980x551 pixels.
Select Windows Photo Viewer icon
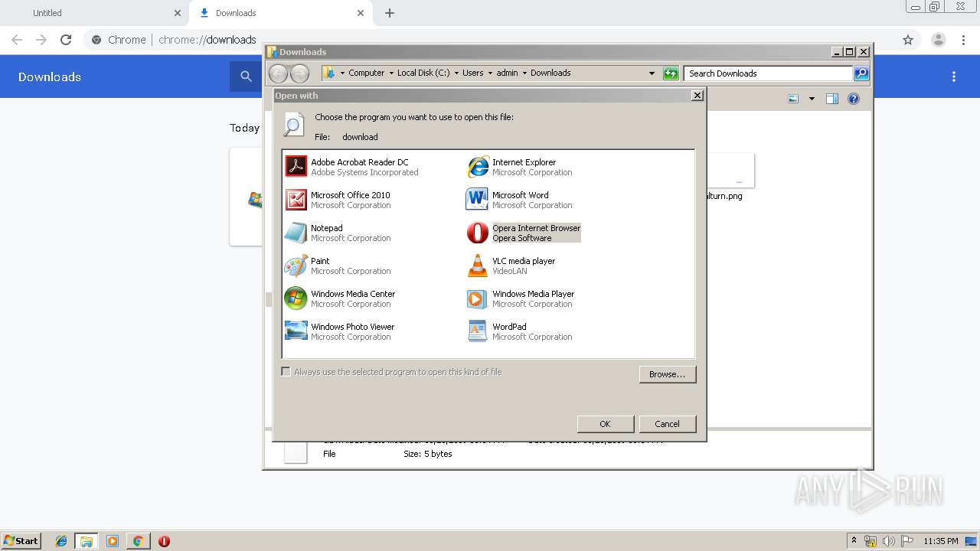point(296,331)
